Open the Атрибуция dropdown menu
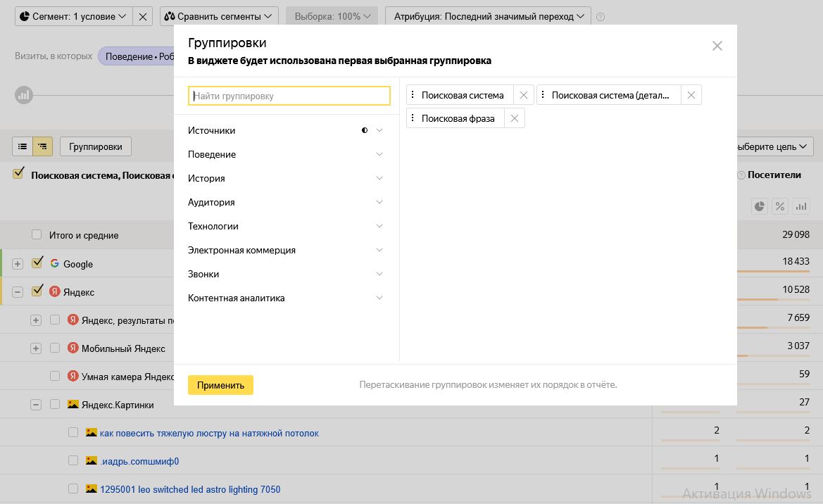Image resolution: width=823 pixels, height=504 pixels. [x=488, y=15]
